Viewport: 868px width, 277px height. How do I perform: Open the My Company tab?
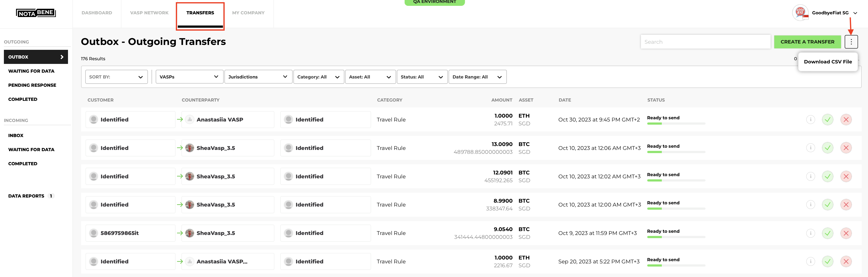[x=248, y=13]
